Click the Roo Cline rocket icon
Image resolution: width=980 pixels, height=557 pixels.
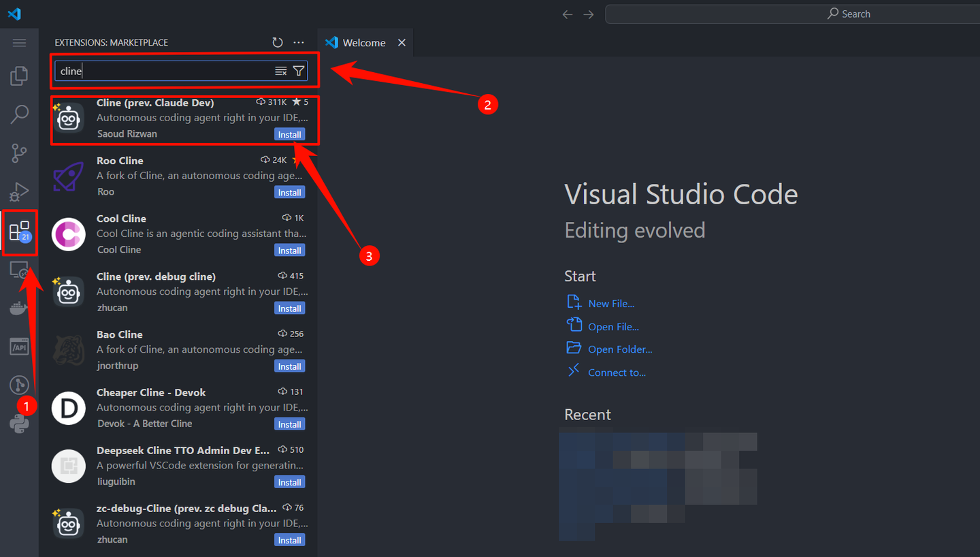(69, 176)
